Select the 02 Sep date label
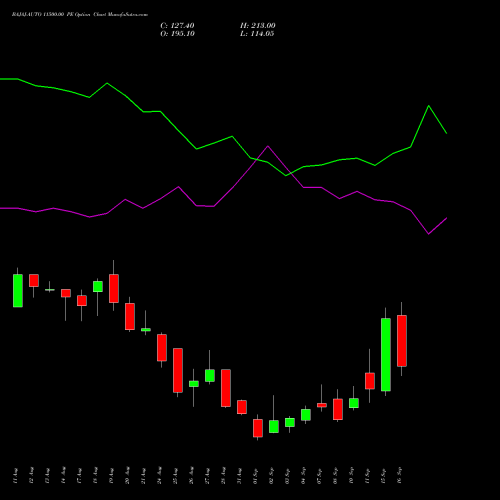This screenshot has height=500, width=500. [x=271, y=475]
